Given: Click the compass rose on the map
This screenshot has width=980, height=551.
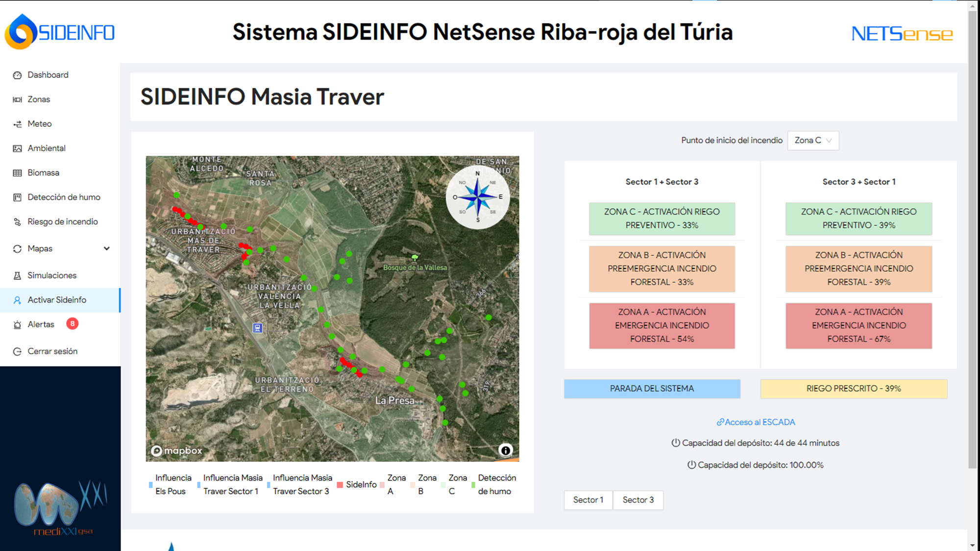Looking at the screenshot, I should tap(478, 197).
